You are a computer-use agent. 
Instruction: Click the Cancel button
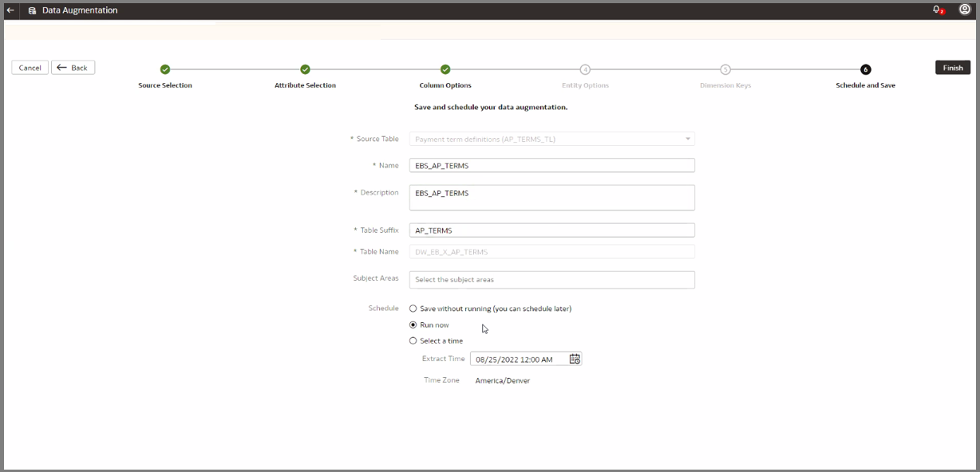[x=30, y=68]
